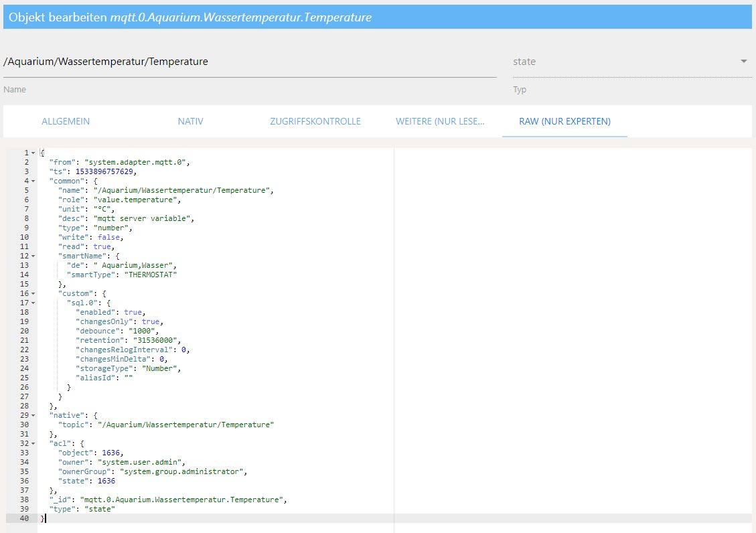Click the "desc": "mqtt server variable" line
Viewport: 756px width, 533px height.
point(127,218)
